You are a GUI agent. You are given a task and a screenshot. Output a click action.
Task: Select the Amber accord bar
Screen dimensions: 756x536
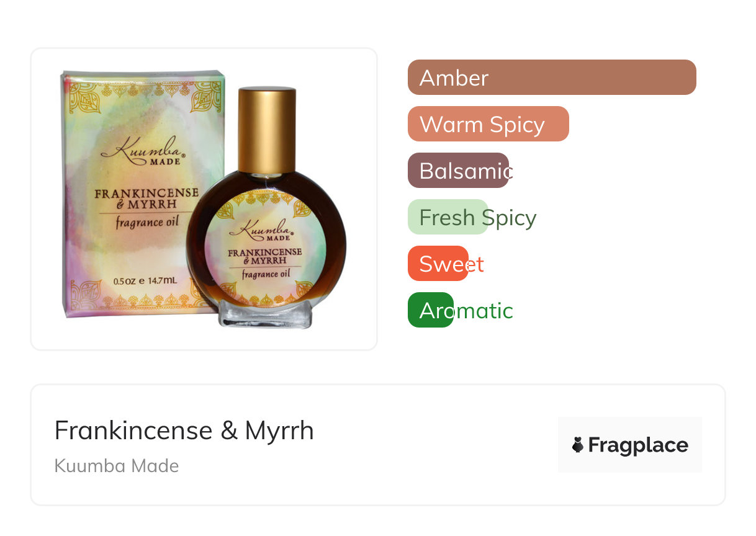(x=552, y=78)
